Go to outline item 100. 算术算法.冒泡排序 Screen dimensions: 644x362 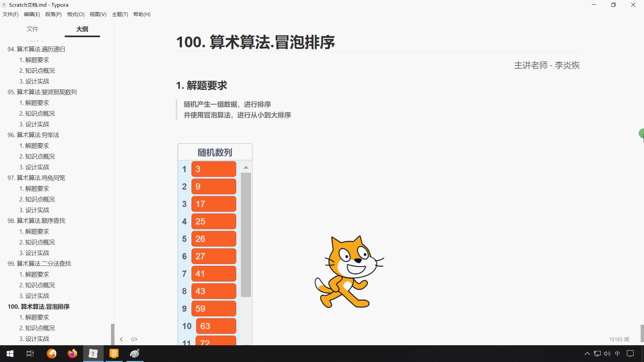point(39,307)
